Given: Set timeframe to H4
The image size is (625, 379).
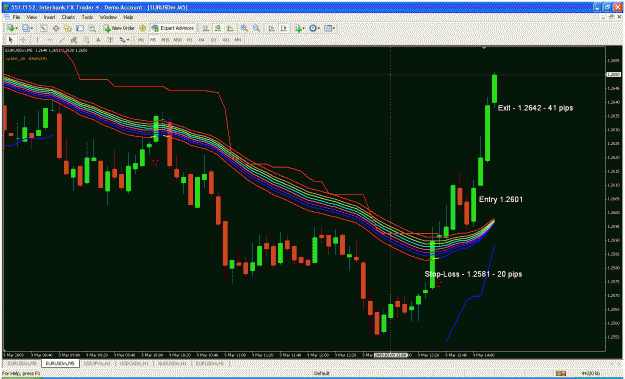Looking at the screenshot, I should point(201,40).
